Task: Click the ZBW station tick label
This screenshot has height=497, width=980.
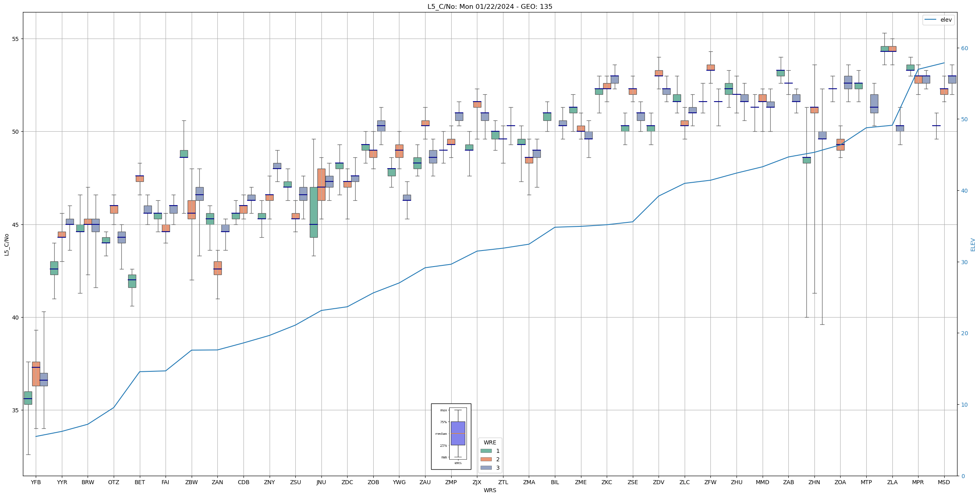Action: click(191, 482)
